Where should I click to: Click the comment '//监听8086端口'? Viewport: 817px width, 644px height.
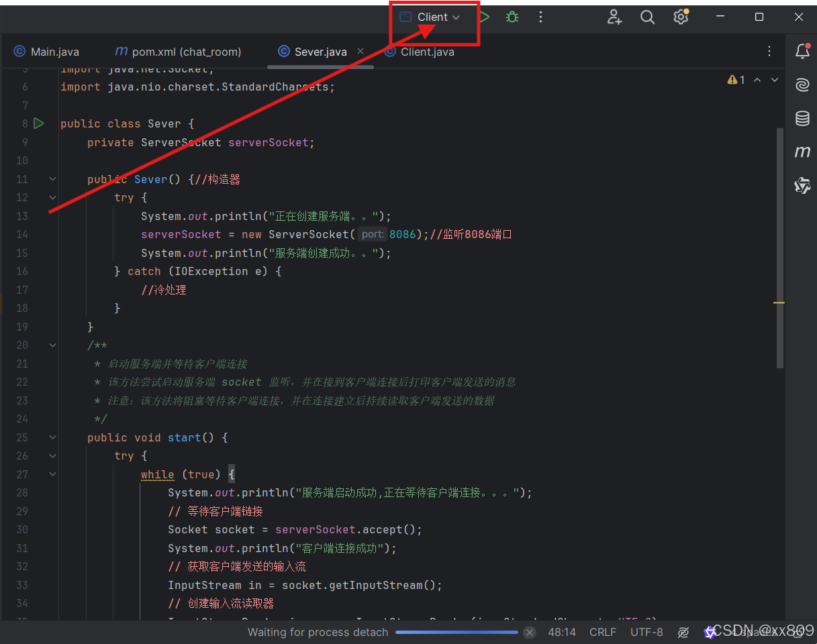(x=471, y=234)
